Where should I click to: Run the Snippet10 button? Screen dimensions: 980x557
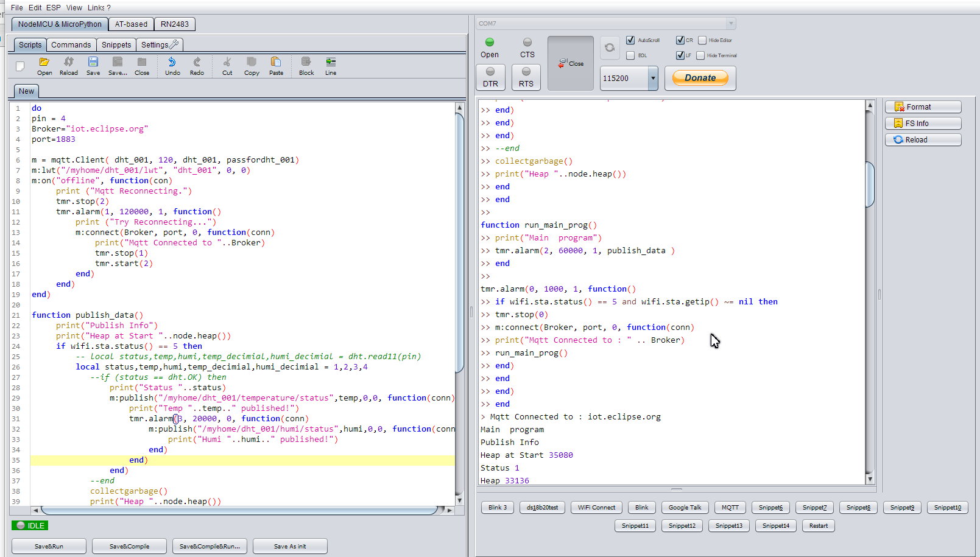coord(948,507)
